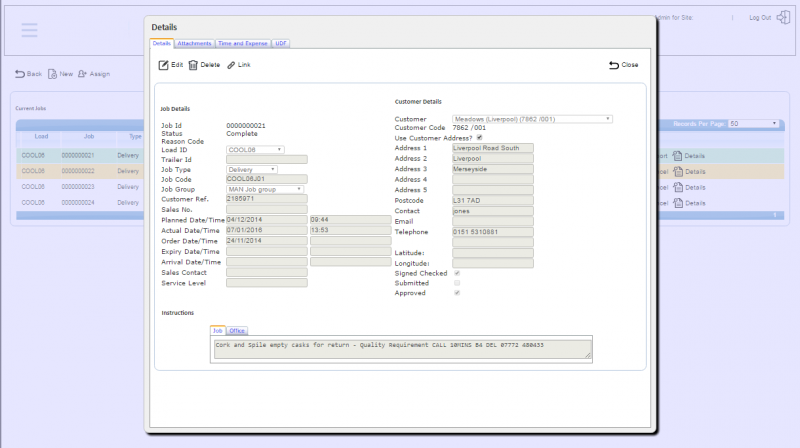Toggle Use Customer Address checkbox
800x448 pixels.
[x=480, y=138]
